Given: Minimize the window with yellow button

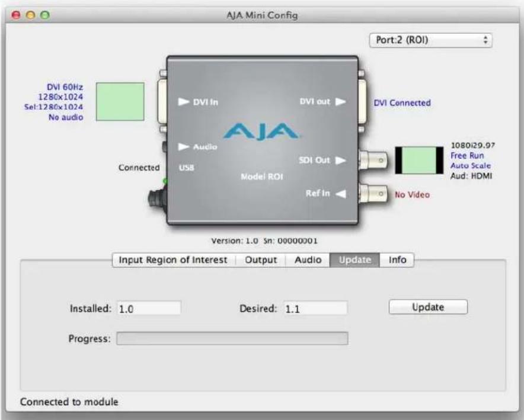Looking at the screenshot, I should [x=30, y=15].
